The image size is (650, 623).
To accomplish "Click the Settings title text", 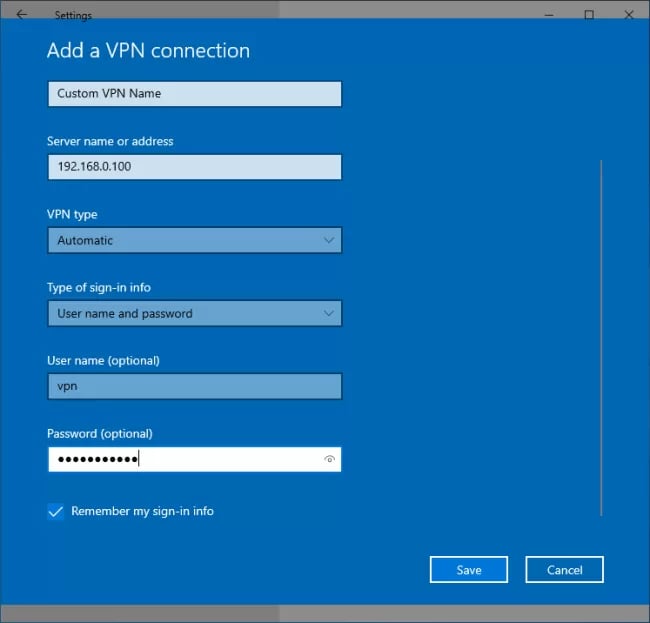I will [x=73, y=15].
